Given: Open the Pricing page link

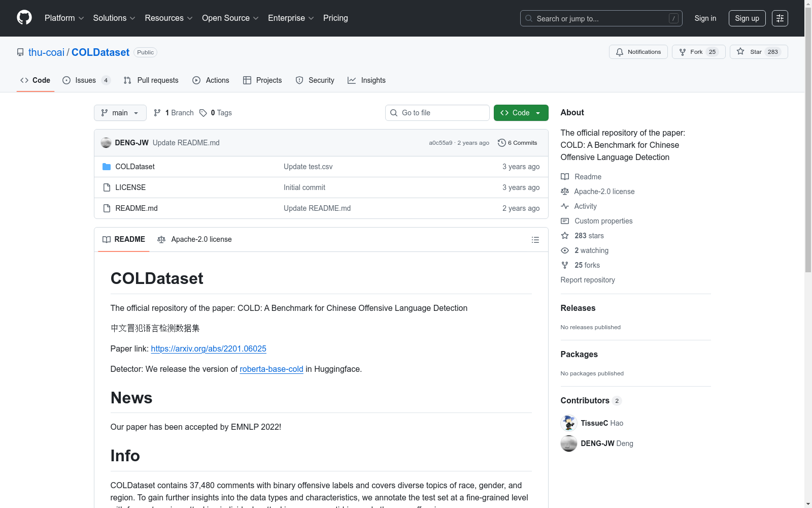Looking at the screenshot, I should coord(335,18).
